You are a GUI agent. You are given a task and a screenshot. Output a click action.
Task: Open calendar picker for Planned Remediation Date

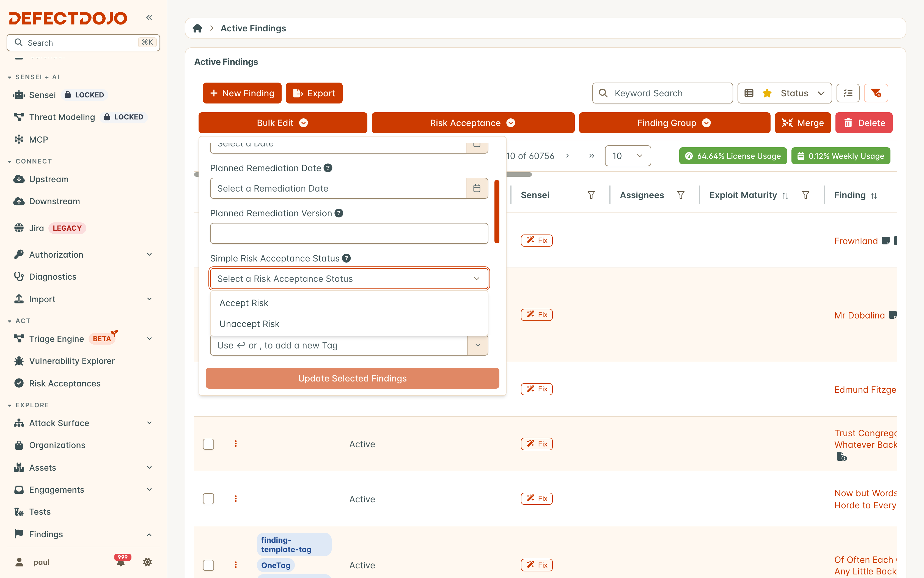click(477, 188)
